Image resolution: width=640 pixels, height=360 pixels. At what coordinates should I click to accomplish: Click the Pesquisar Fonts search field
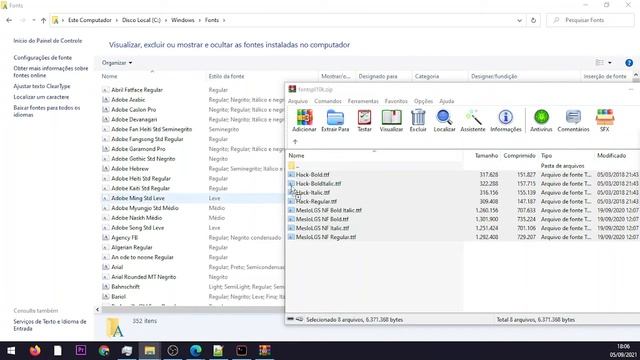point(590,20)
